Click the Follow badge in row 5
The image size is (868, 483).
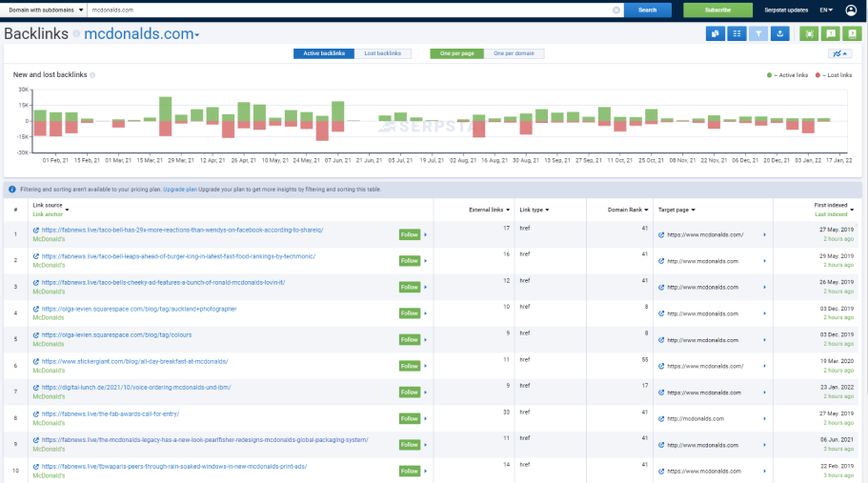click(x=410, y=340)
